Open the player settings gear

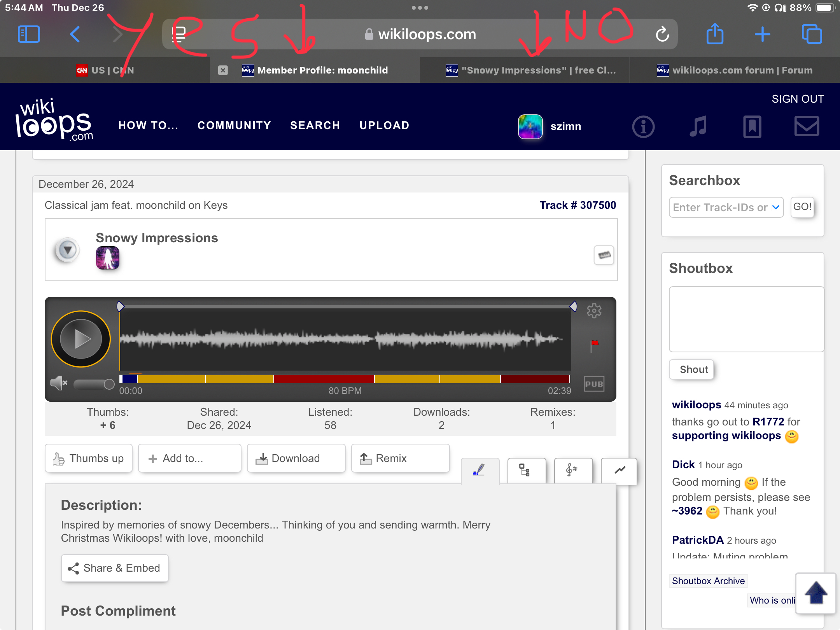(x=594, y=310)
